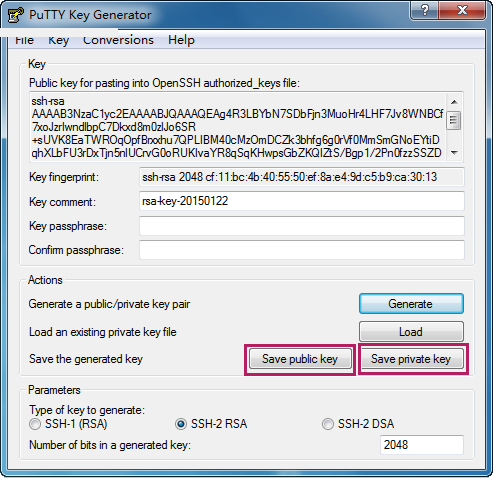
Task: Click Load to open existing private key
Action: [411, 332]
